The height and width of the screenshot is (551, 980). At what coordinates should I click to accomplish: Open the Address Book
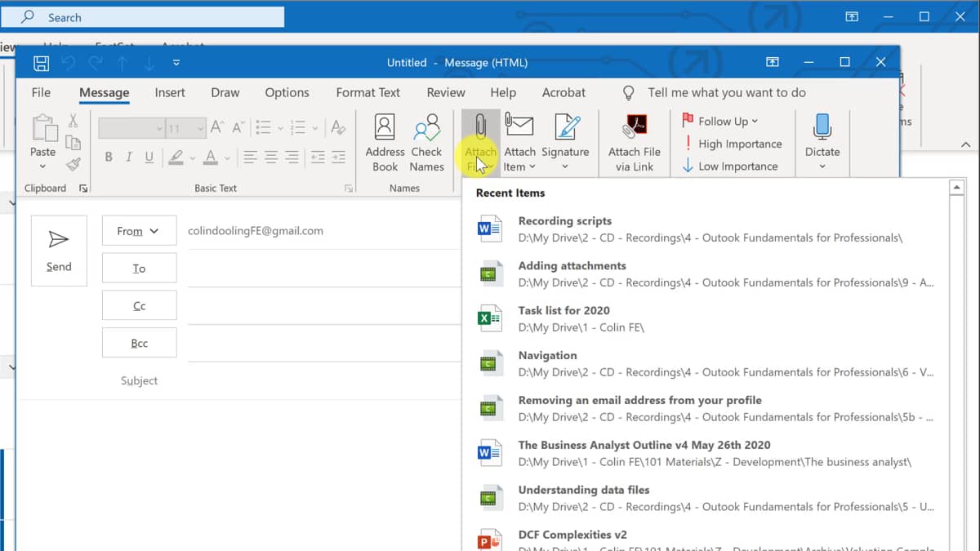point(385,143)
